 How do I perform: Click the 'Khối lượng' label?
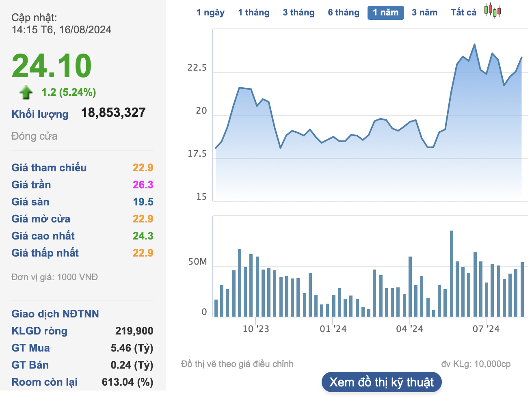point(40,114)
